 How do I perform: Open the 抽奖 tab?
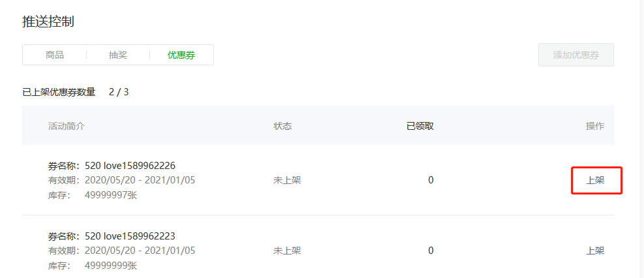[118, 55]
